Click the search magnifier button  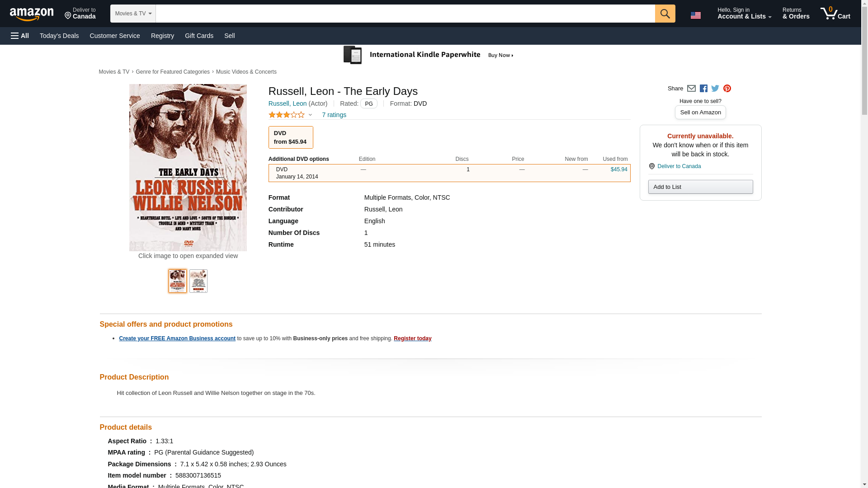click(x=665, y=14)
